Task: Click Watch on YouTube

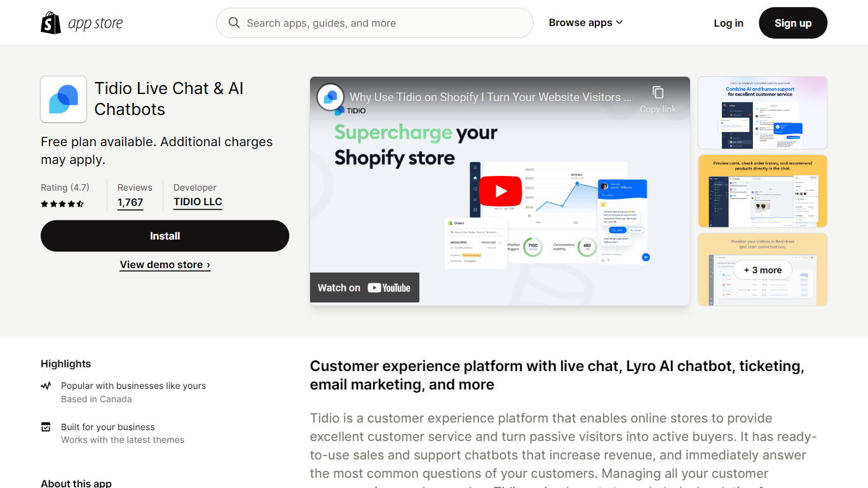Action: pos(364,288)
